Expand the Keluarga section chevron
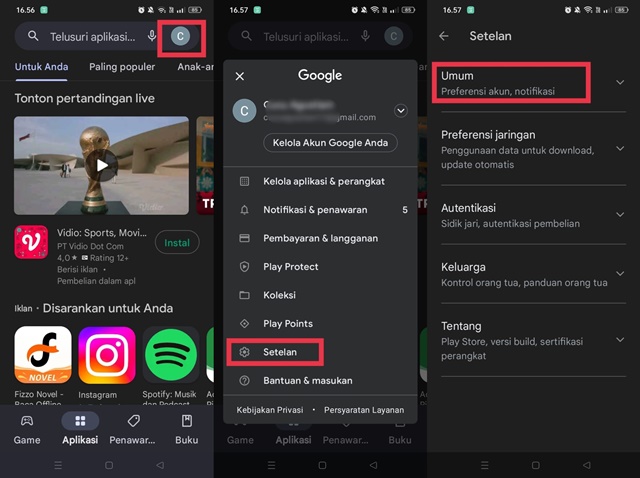Screen dimensions: 640x478 click(x=620, y=273)
